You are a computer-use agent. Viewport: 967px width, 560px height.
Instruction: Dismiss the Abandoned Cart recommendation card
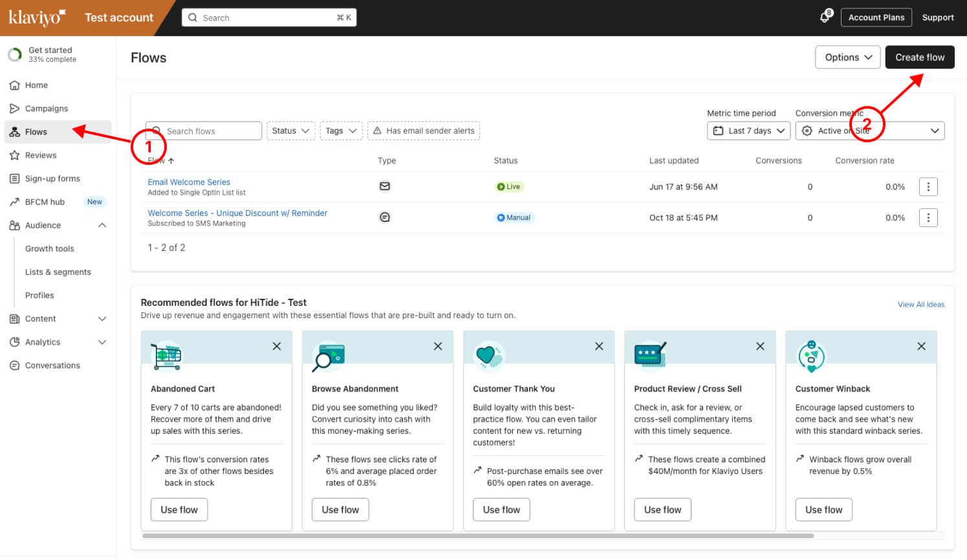click(x=277, y=347)
